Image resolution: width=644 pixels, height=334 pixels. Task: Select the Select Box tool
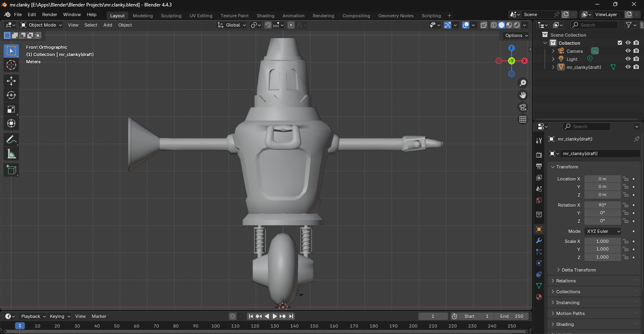coord(11,51)
